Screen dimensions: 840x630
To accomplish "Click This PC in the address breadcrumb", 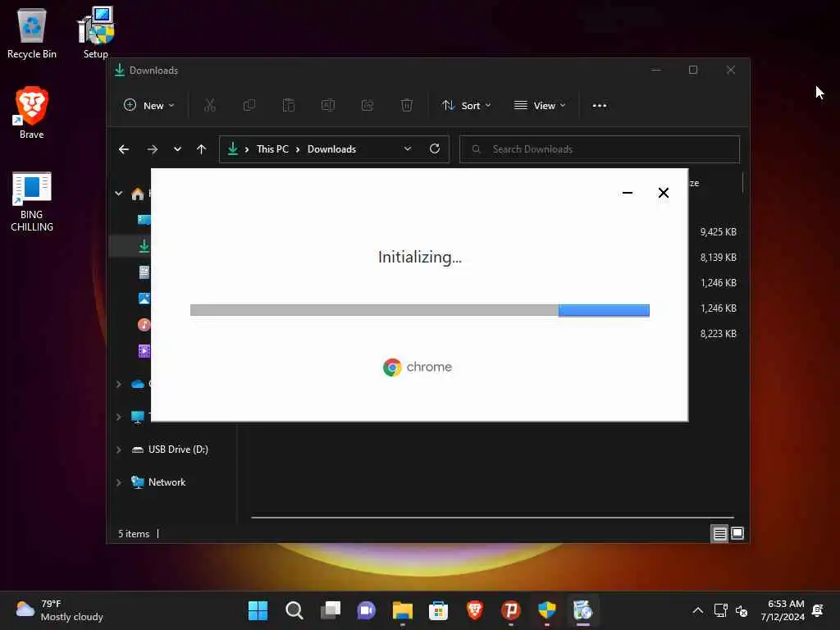I will (272, 149).
